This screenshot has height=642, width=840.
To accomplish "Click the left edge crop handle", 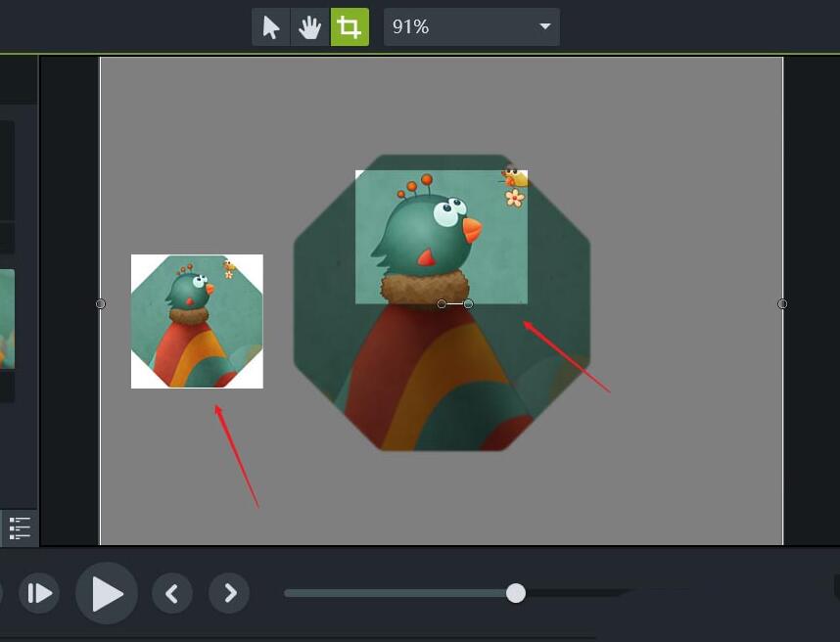I will [x=100, y=303].
